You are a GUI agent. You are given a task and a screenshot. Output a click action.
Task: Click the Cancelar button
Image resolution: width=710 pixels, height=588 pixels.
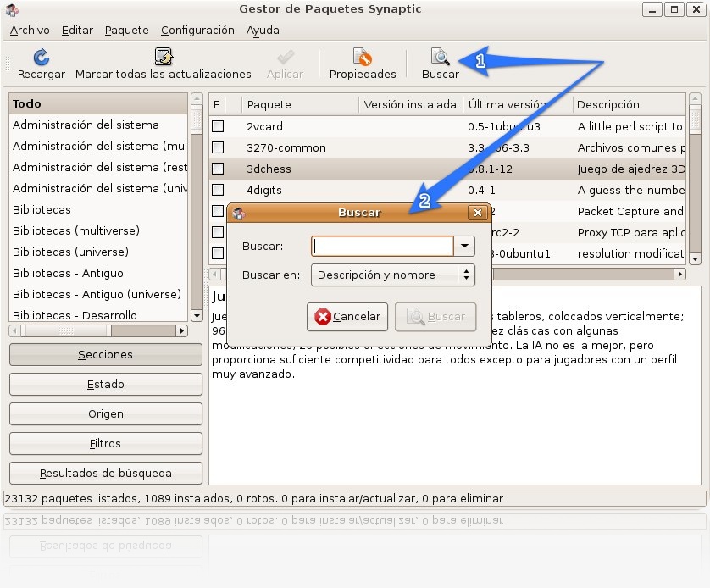pos(347,317)
